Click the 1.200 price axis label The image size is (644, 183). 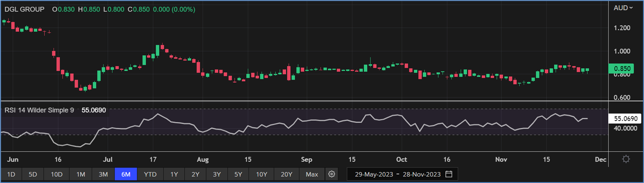[x=621, y=28]
